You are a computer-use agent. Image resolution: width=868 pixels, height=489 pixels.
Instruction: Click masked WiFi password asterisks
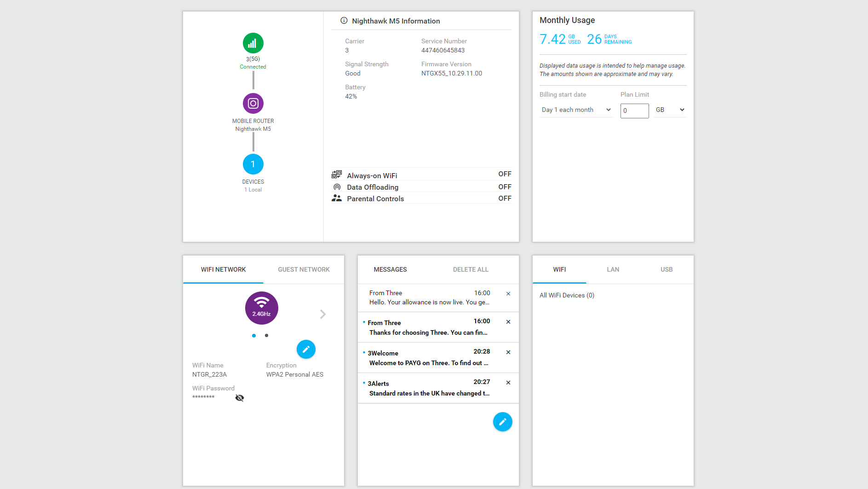click(x=203, y=397)
